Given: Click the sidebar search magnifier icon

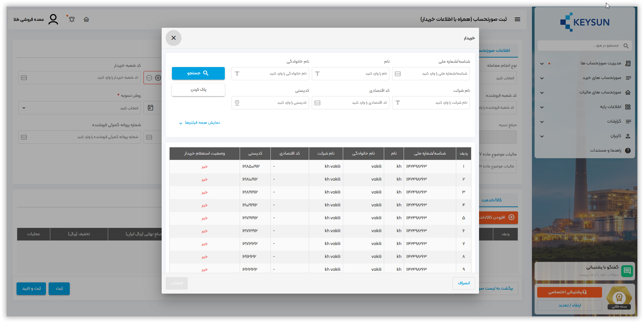Looking at the screenshot, I should click(x=626, y=46).
